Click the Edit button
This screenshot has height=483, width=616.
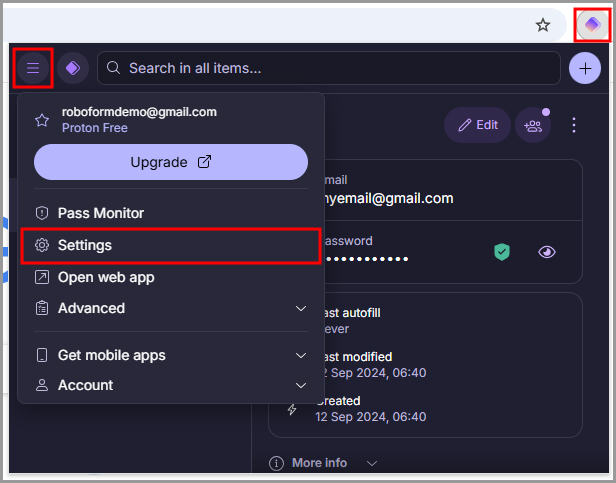477,125
